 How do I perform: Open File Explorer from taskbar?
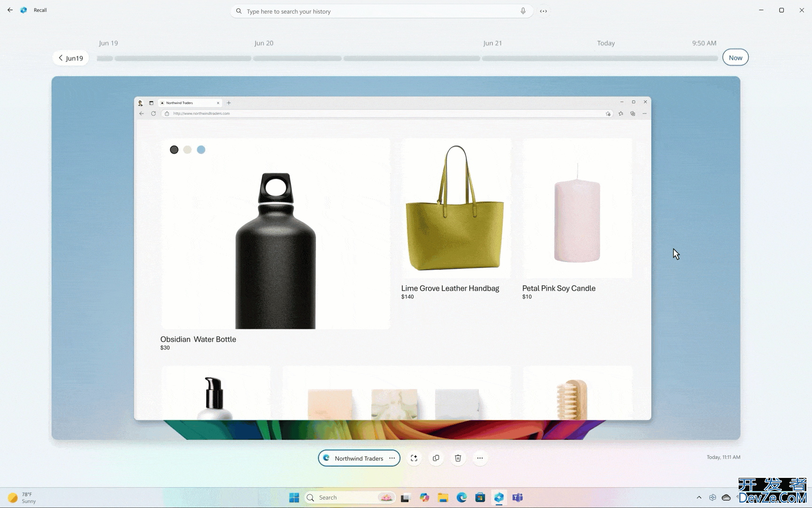pos(443,498)
